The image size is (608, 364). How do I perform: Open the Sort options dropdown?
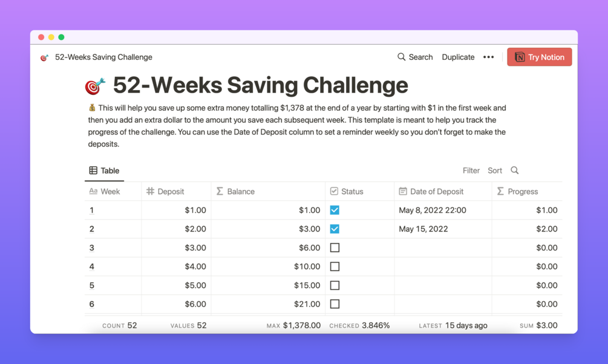[x=495, y=171]
